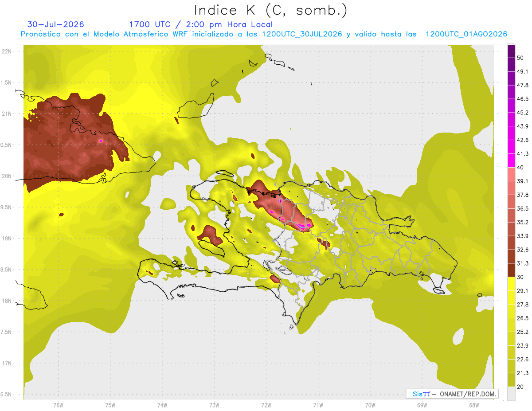Click the longitude label '72W'

coord(266,405)
